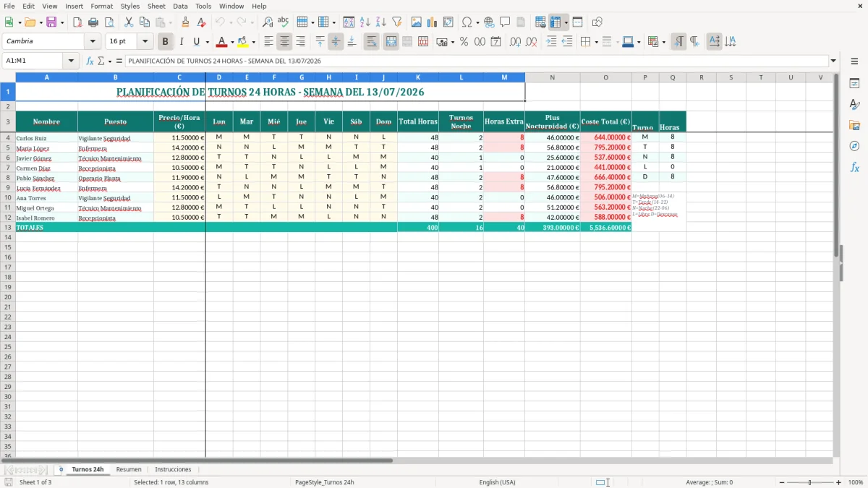Apply the red font color
The height and width of the screenshot is (488, 868).
pyautogui.click(x=222, y=42)
